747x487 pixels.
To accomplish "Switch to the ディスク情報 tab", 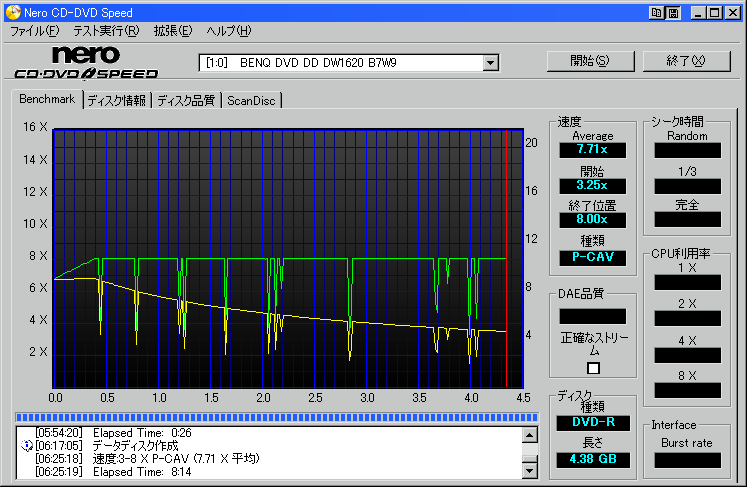I will (117, 100).
